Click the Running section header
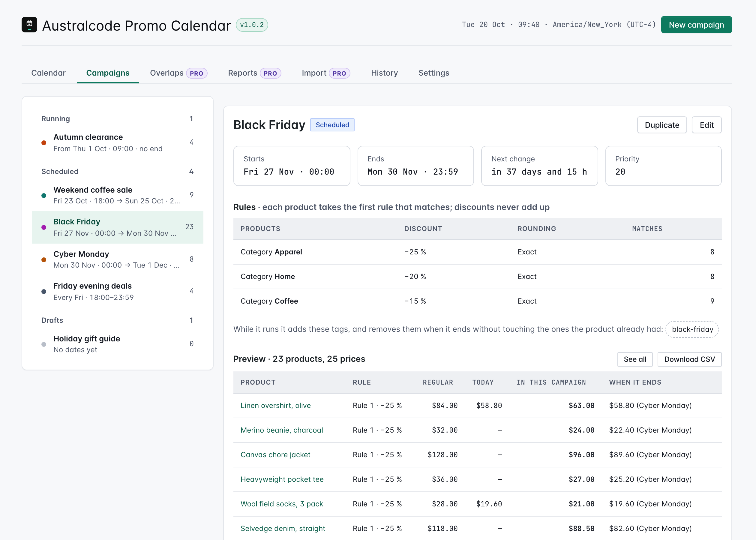756x540 pixels. point(117,119)
